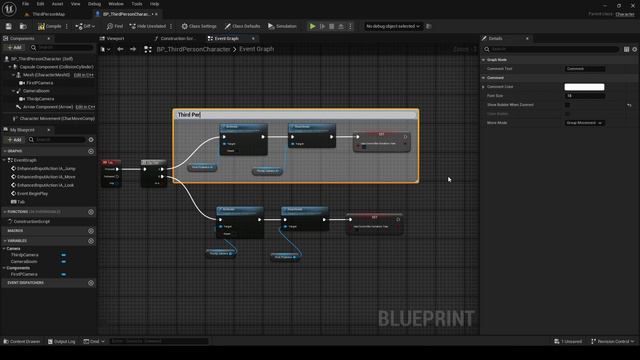Toggle Show Bubble When Zoomed checkbox

point(567,105)
